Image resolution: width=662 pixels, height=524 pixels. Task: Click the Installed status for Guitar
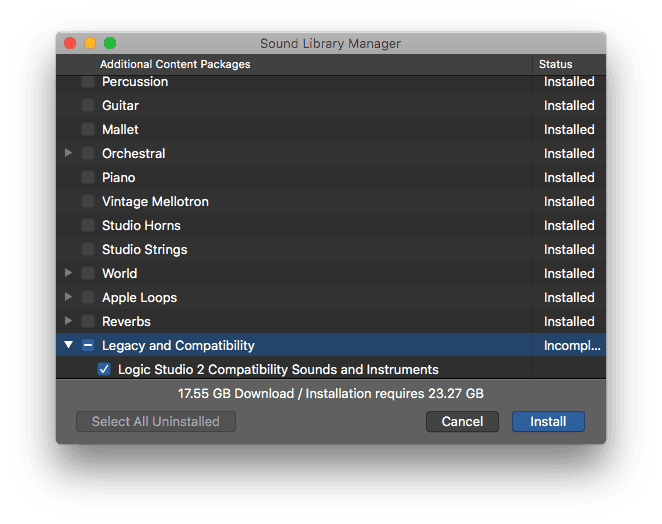[569, 105]
